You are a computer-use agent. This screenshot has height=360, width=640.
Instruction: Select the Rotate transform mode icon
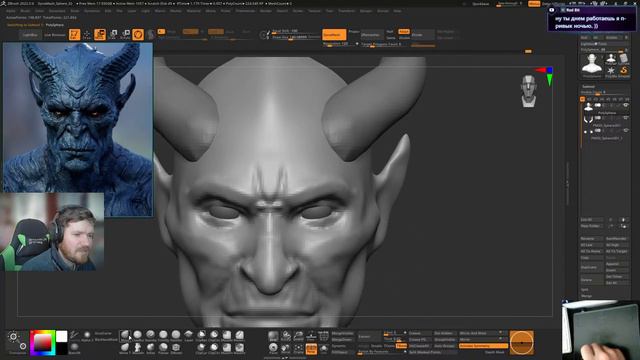coord(125,35)
